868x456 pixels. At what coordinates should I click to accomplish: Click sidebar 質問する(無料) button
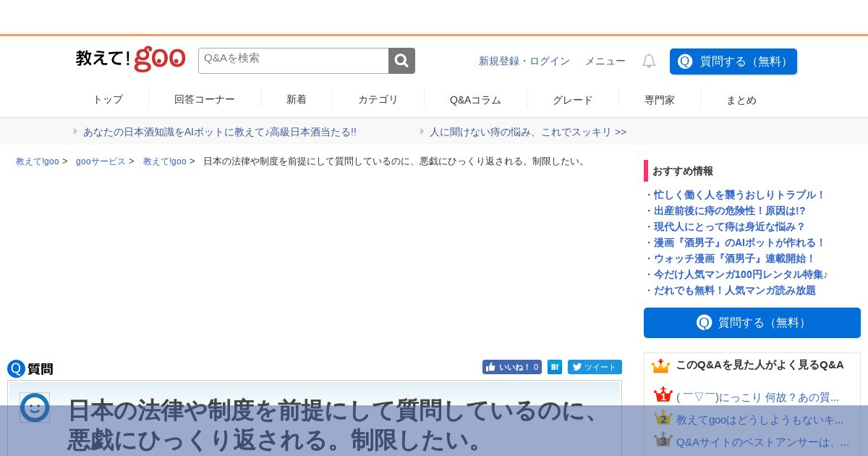tap(752, 323)
